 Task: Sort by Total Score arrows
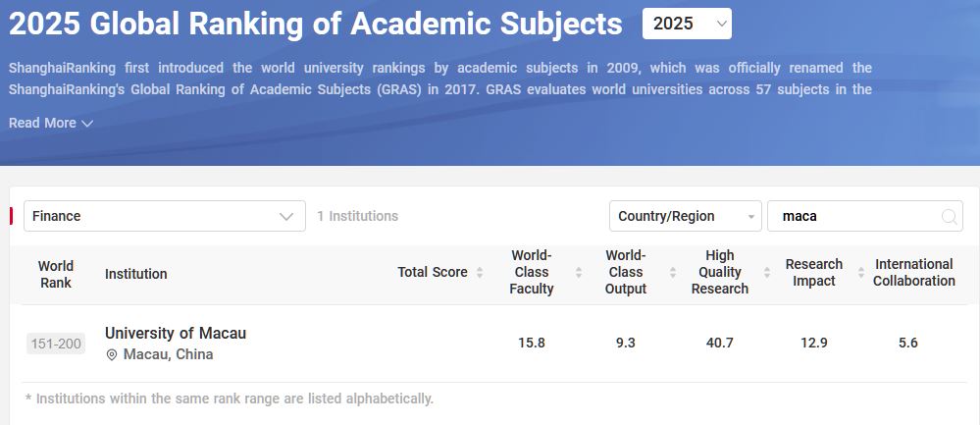click(480, 273)
